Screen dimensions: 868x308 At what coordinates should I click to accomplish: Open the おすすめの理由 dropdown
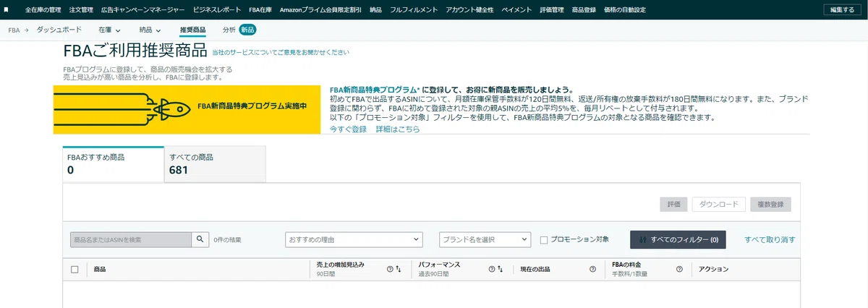pos(354,239)
